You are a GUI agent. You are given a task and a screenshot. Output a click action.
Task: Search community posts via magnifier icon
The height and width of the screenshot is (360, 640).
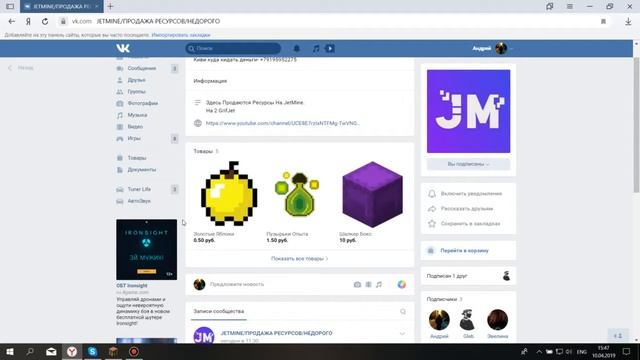tap(403, 311)
